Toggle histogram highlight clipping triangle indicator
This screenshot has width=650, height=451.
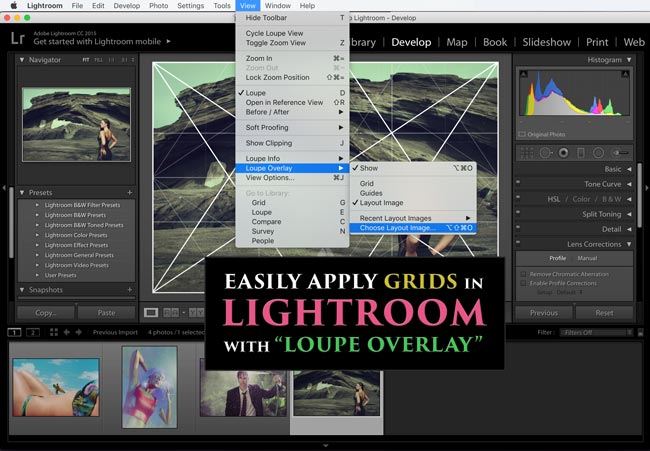[x=625, y=74]
